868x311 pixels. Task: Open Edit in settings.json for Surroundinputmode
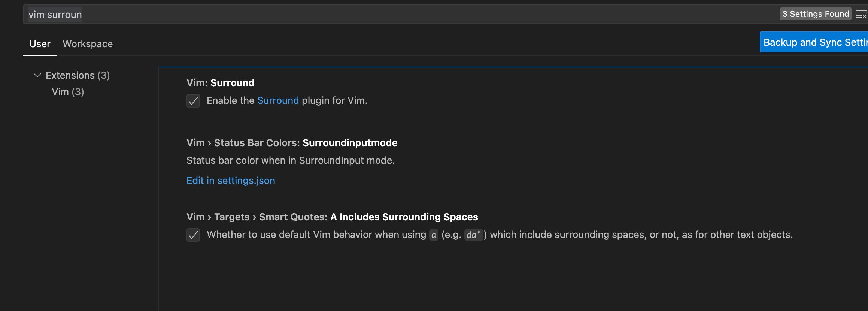(231, 181)
